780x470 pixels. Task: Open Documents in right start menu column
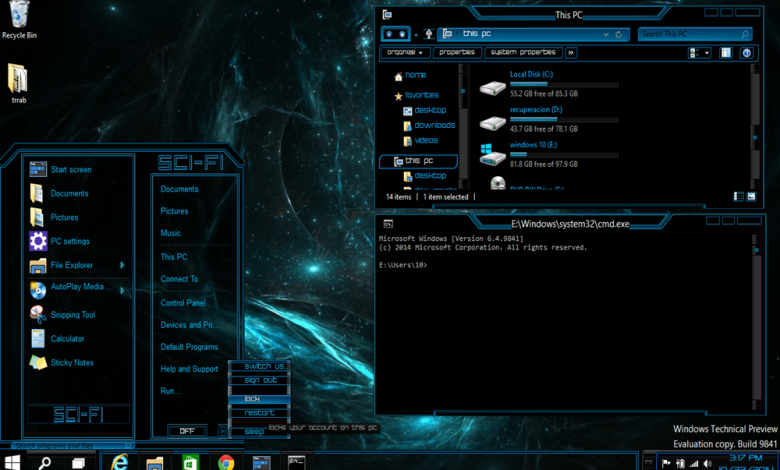[x=179, y=189]
